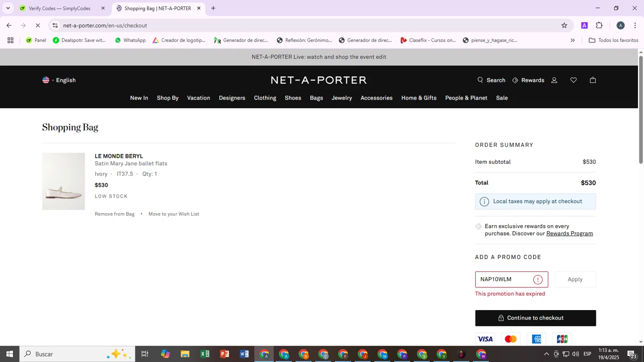Open Chrome's three-dot menu
644x362 pixels.
635,26
